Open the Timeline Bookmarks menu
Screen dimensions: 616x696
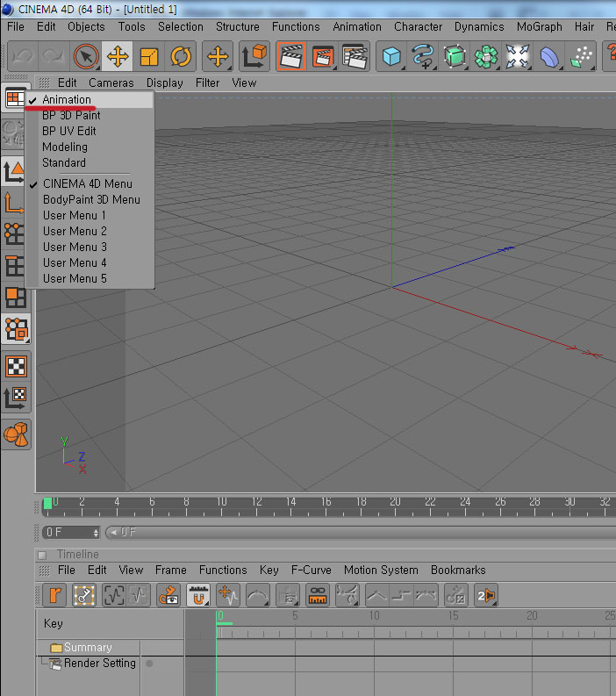458,570
